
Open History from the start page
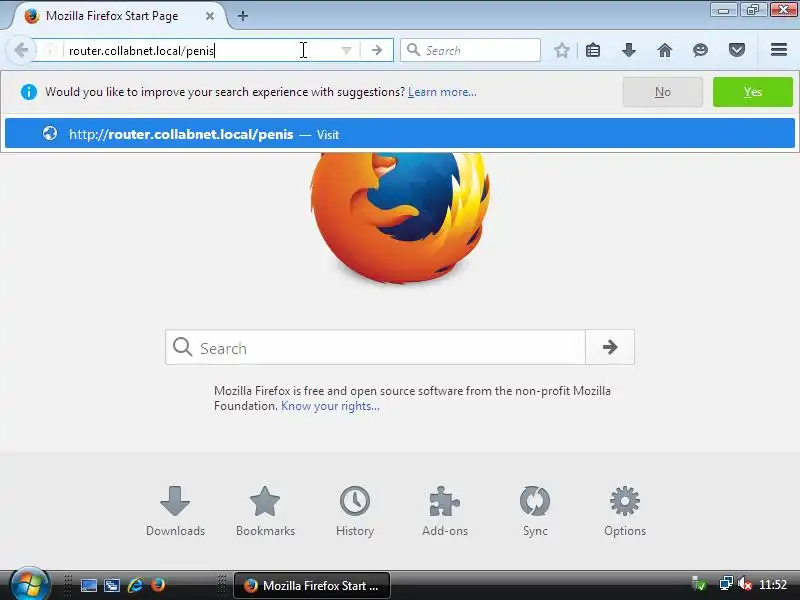click(355, 511)
